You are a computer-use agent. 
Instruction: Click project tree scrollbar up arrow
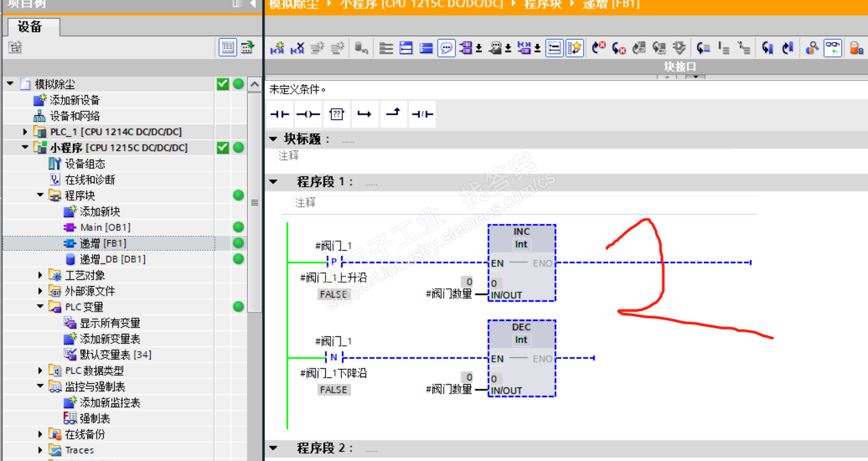[x=254, y=84]
